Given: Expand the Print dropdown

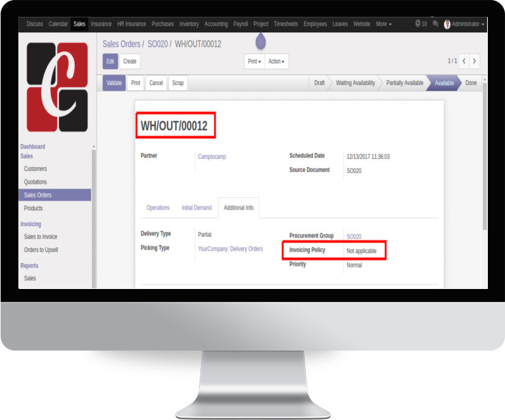Looking at the screenshot, I should [254, 61].
